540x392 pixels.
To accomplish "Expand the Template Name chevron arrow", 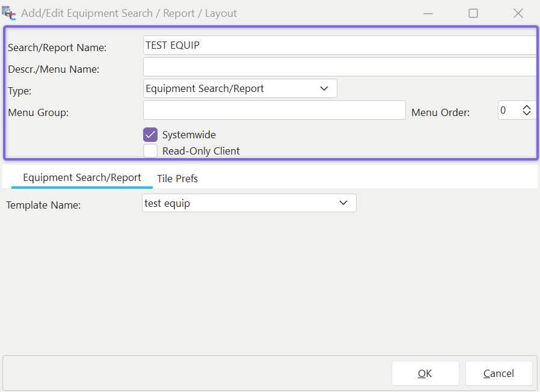I will pyautogui.click(x=343, y=203).
